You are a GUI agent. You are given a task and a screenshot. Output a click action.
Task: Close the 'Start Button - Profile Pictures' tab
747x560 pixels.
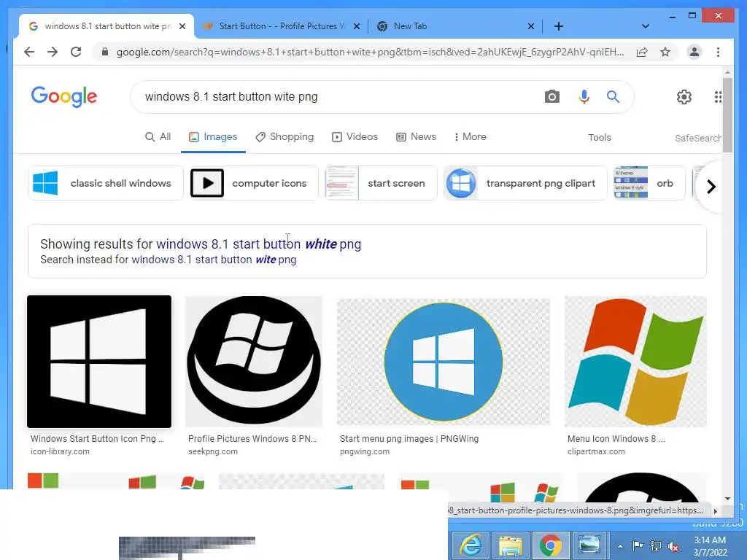coord(356,26)
